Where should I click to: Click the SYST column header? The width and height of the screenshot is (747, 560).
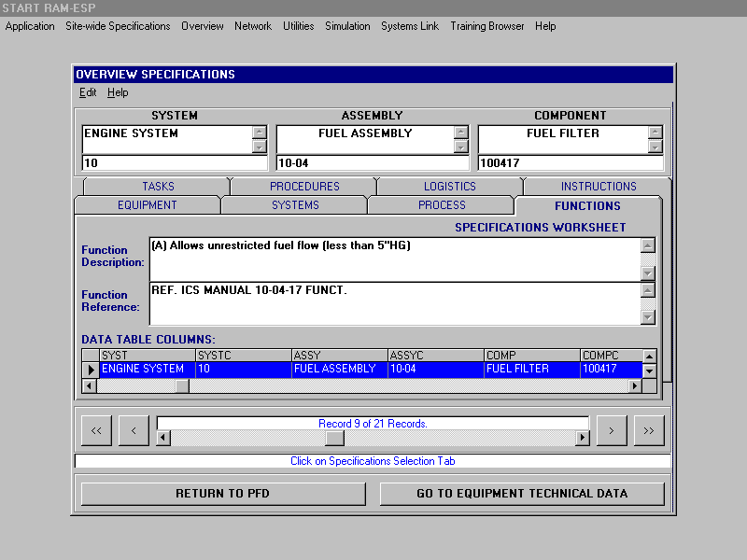click(148, 356)
